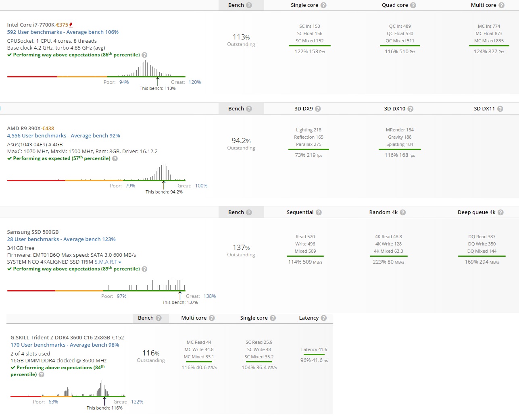Click RAM Great 122% value

(137, 402)
